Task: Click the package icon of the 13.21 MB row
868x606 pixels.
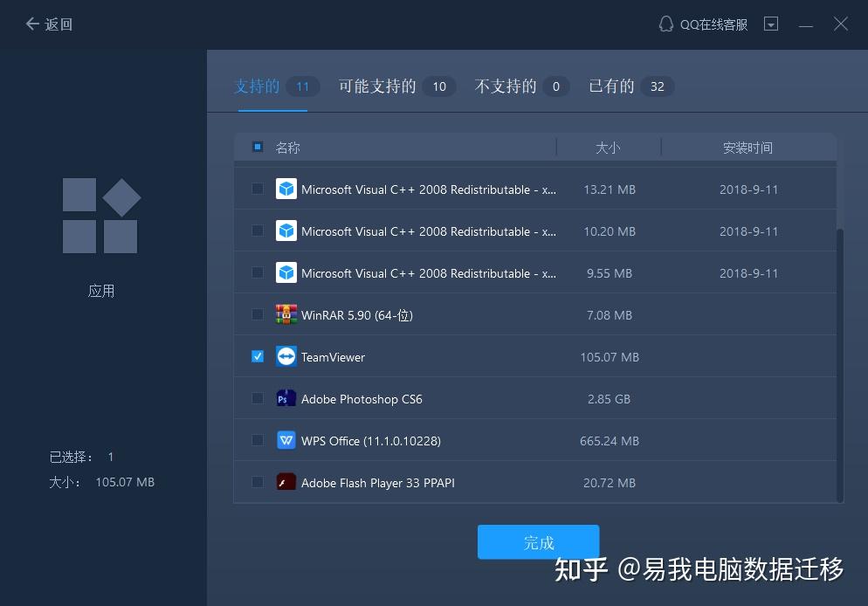Action: pyautogui.click(x=286, y=189)
